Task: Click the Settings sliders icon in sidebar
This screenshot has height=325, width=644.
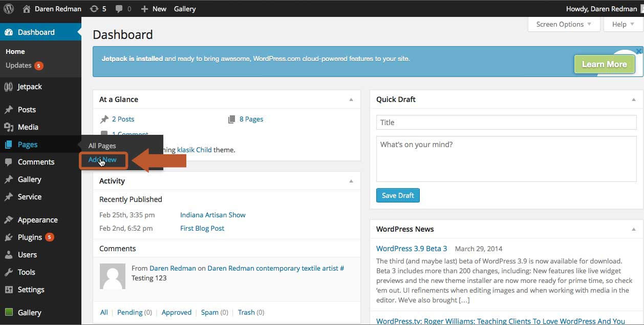Action: 9,290
